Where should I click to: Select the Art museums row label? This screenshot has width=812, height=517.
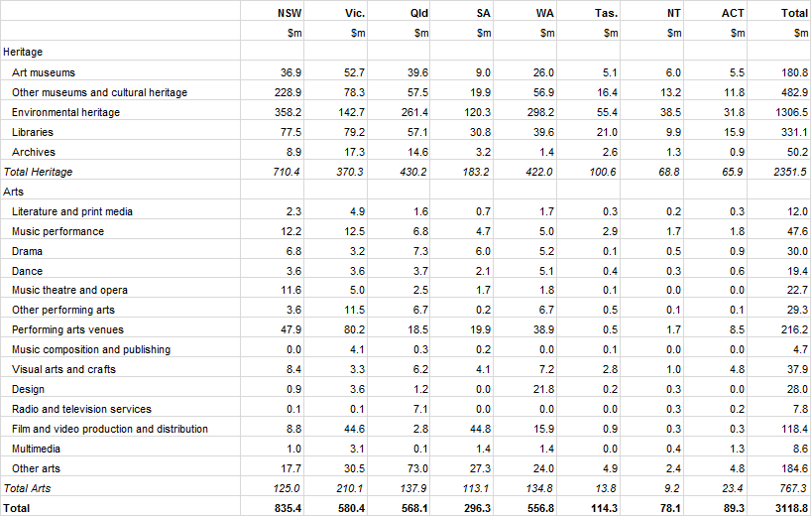point(44,72)
